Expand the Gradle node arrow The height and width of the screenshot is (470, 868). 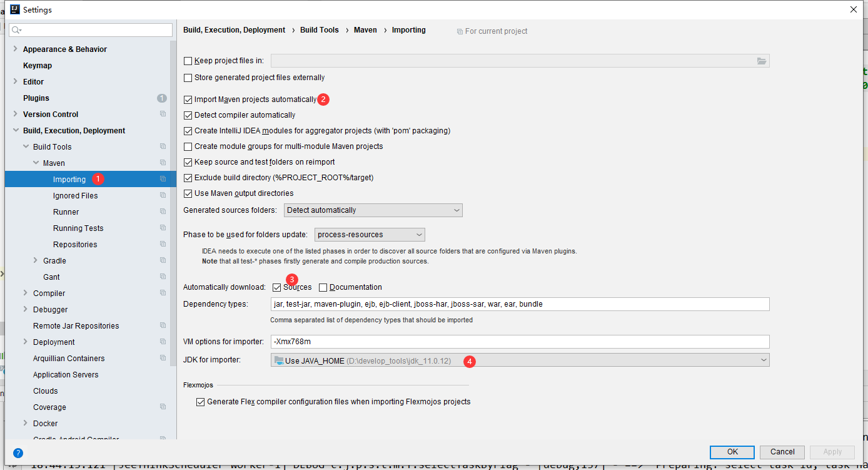(x=36, y=260)
